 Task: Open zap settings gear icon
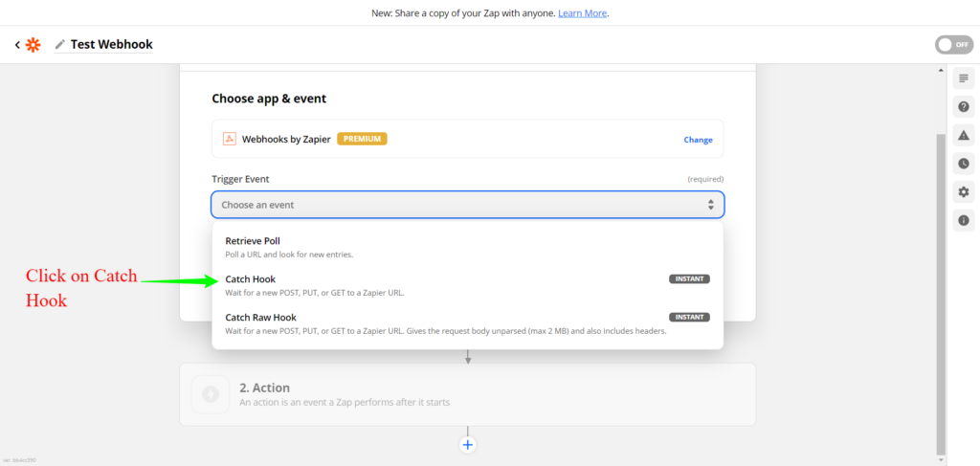pyautogui.click(x=963, y=191)
